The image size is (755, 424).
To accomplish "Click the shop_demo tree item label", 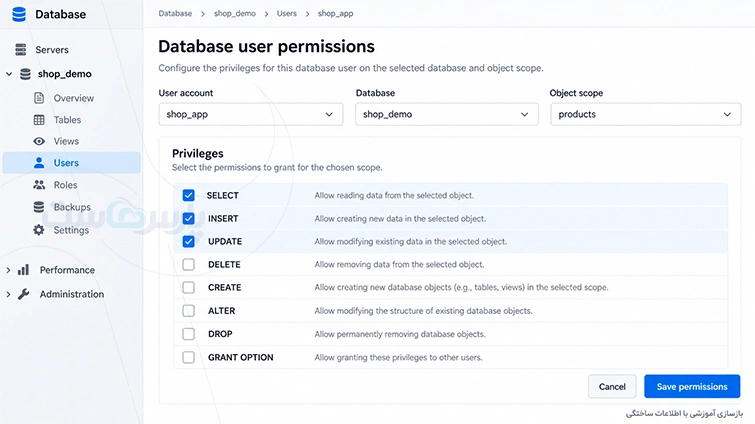I will tap(65, 74).
